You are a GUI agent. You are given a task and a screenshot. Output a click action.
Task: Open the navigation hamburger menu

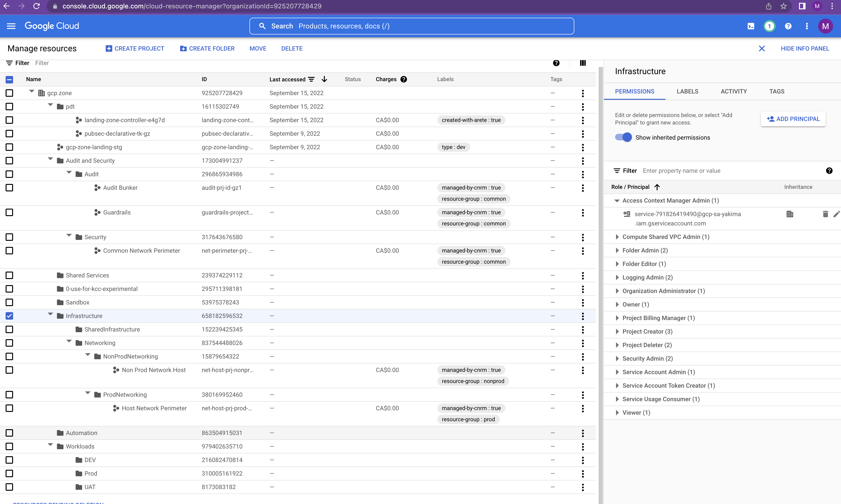pos(11,26)
